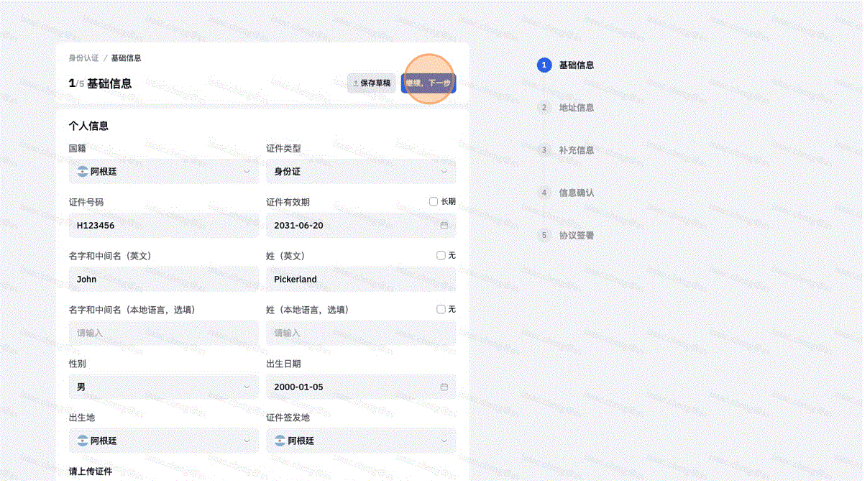The image size is (864, 481).
Task: Click step 1 circle for 基础信息
Action: 544,65
